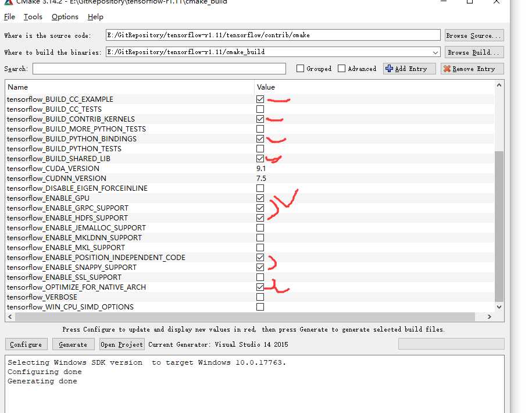
Task: Click 'Current Generator: Visual Studio 14 2015' label
Action: coord(218,344)
